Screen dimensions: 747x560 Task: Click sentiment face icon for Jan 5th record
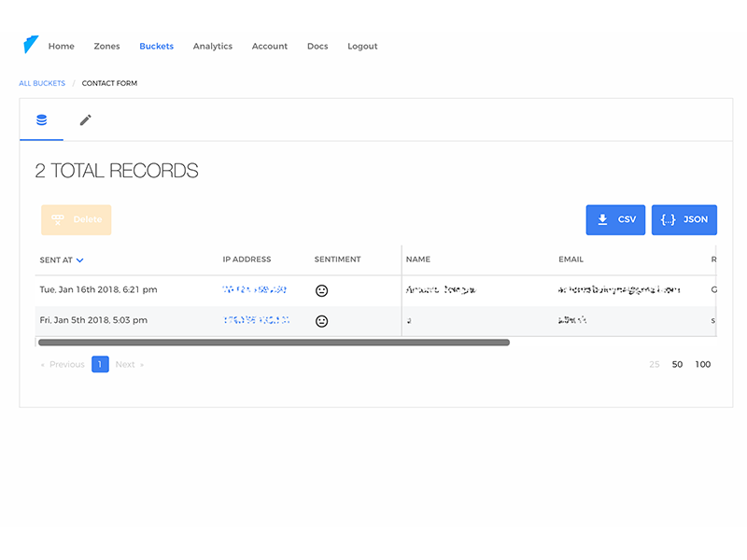321,321
